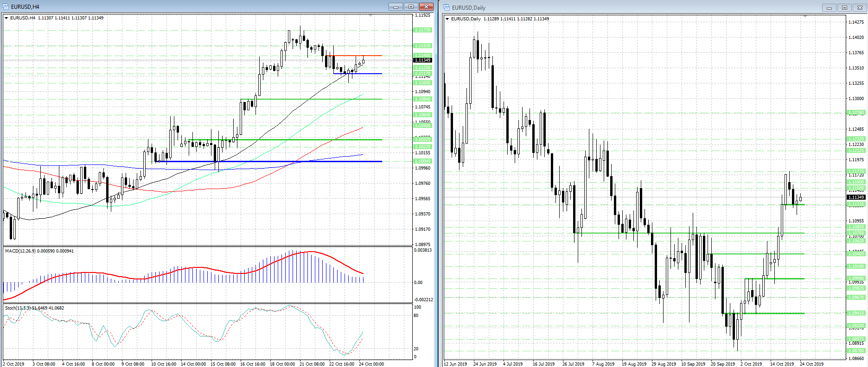
Task: Select the Stoch(13,3,3) indicator label
Action: click(18, 308)
